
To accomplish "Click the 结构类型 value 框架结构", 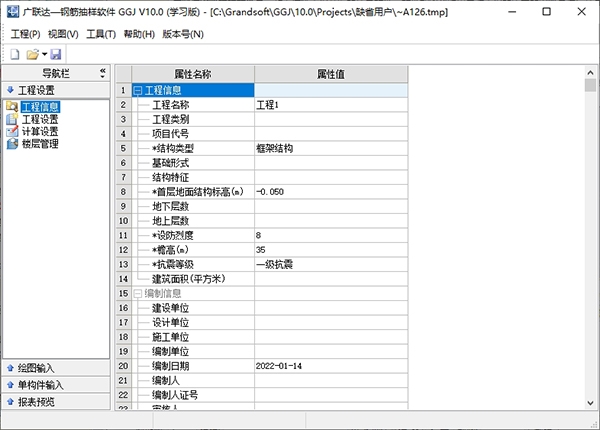I will [331, 148].
